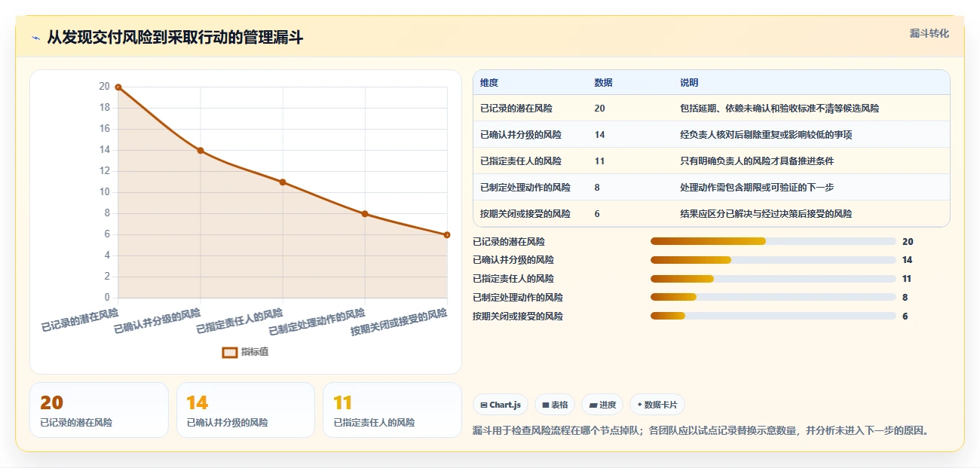Click x-axis label 已记录的潜在风险 on chart
The image size is (980, 468).
click(80, 320)
